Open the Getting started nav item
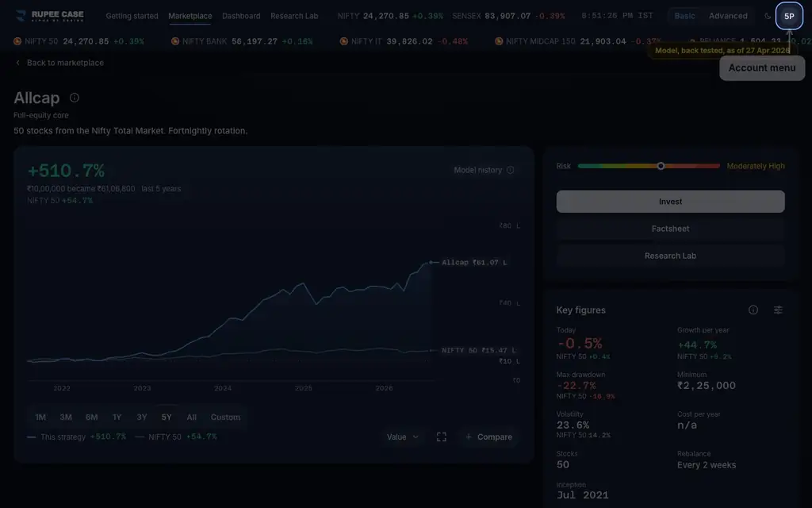Image resolution: width=812 pixels, height=508 pixels. [132, 16]
